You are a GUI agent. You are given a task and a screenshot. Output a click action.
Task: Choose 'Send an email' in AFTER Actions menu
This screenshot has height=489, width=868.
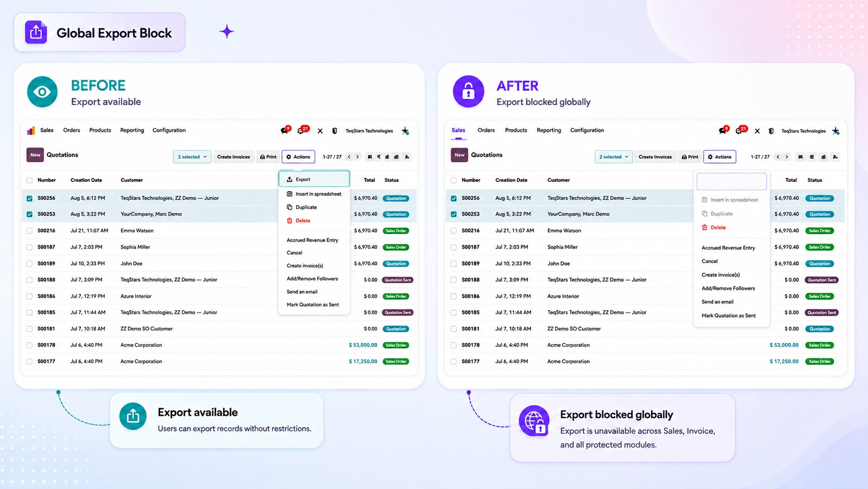point(717,302)
